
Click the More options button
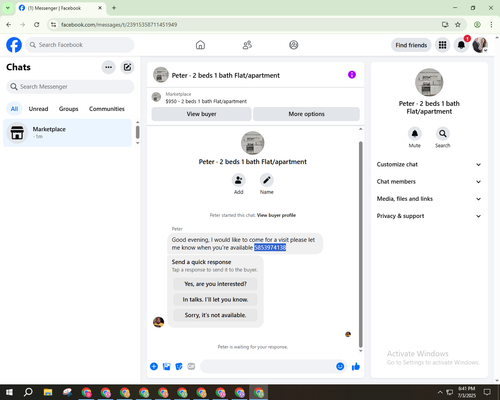click(x=306, y=114)
